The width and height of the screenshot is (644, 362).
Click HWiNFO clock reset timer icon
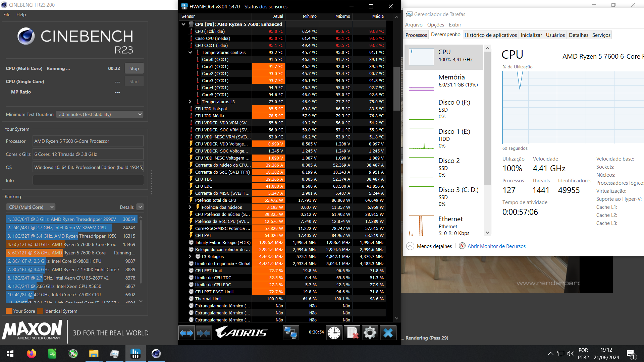point(334,333)
